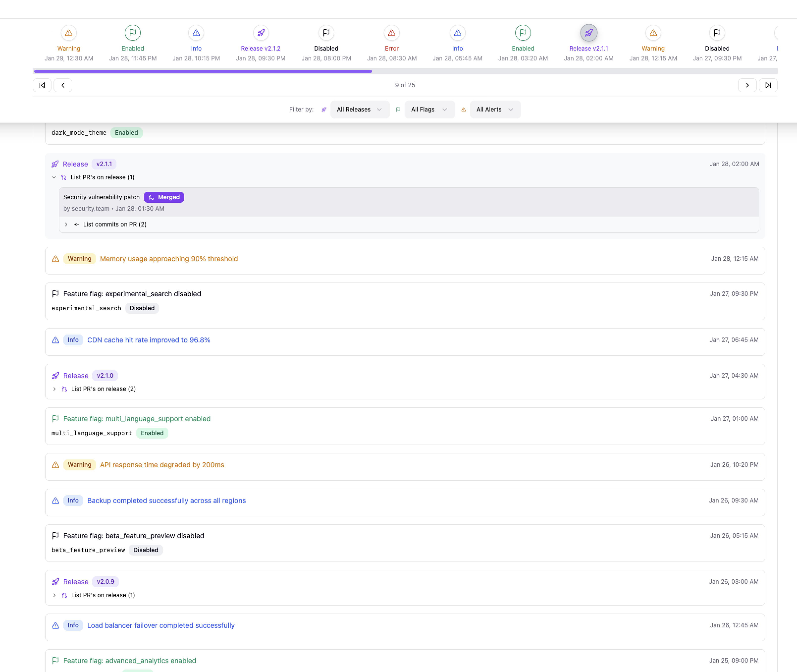
Task: Click the rocket icon of Release v2.0.9 card
Action: pos(55,582)
